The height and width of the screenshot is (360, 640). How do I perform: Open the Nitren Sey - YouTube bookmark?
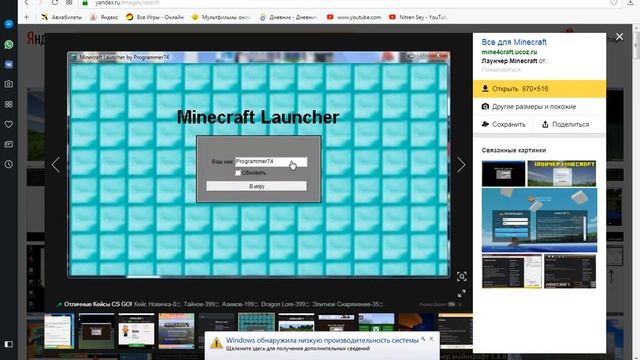click(418, 17)
